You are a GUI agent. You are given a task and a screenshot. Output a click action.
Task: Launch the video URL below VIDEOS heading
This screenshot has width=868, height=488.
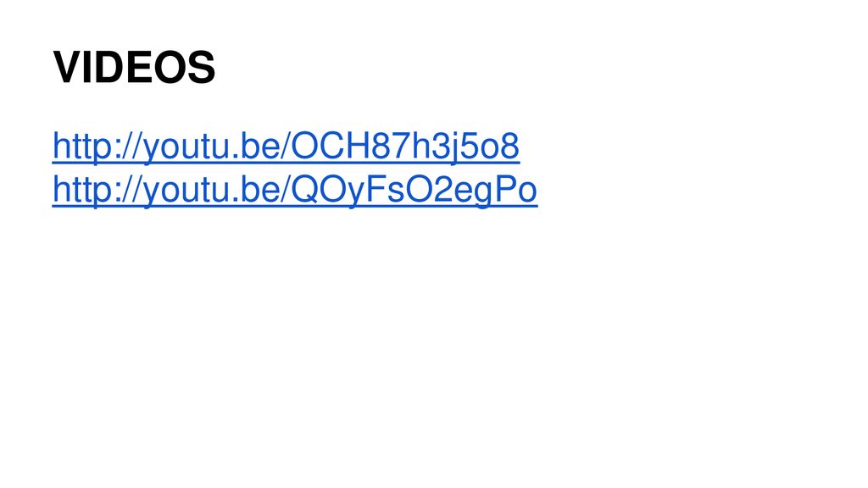[x=286, y=147]
